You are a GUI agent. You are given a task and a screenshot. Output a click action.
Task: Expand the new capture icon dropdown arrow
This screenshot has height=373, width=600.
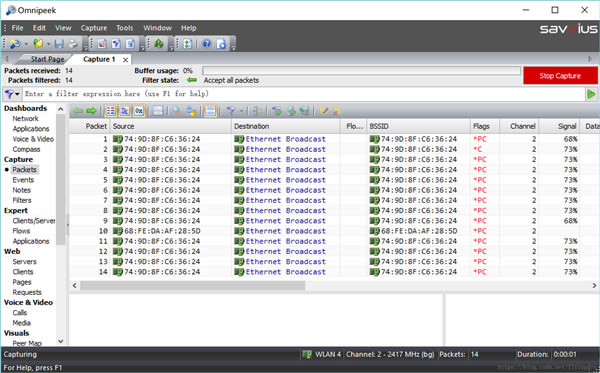(26, 44)
